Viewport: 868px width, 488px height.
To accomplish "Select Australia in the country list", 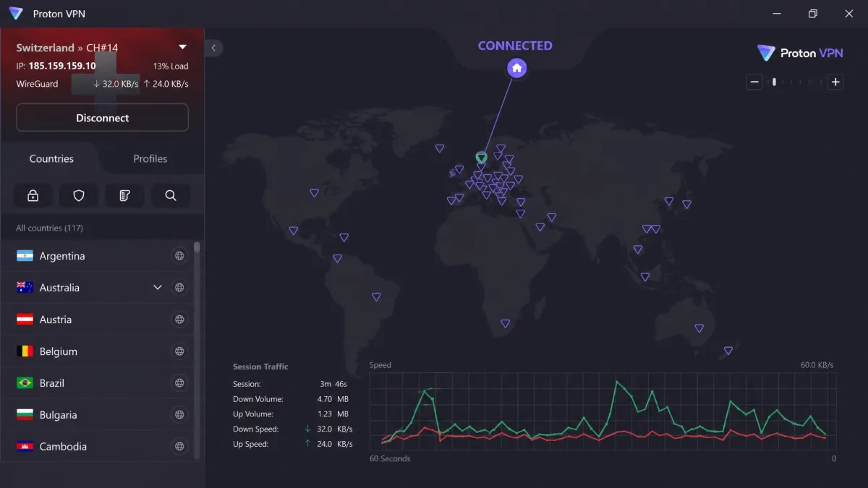I will coord(98,288).
